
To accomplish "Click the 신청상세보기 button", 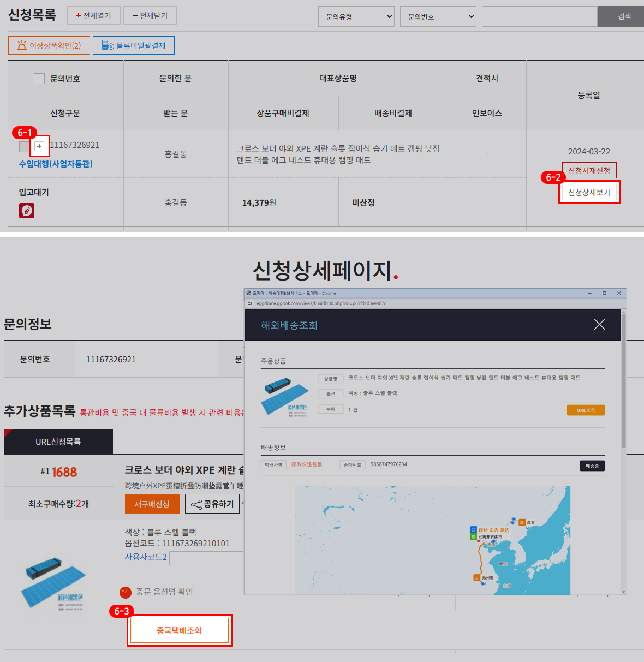I will (589, 193).
